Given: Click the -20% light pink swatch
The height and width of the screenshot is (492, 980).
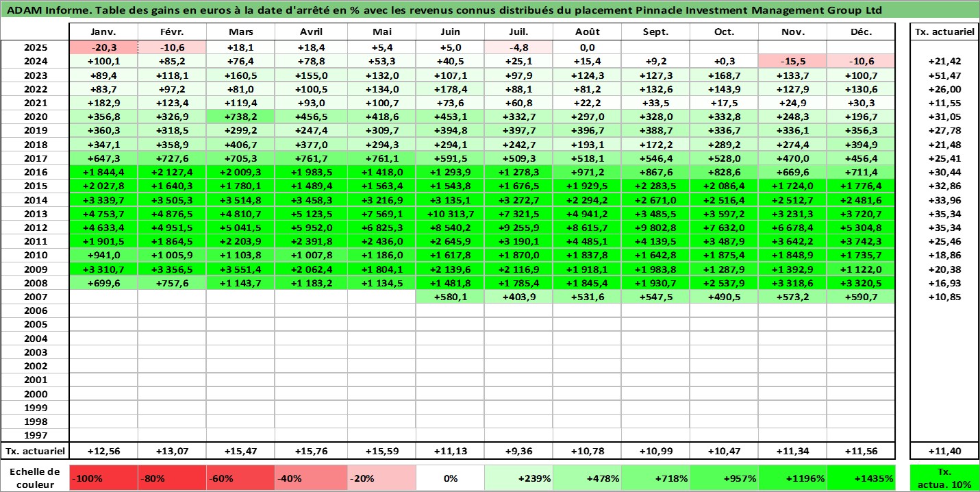Looking at the screenshot, I should (x=381, y=478).
